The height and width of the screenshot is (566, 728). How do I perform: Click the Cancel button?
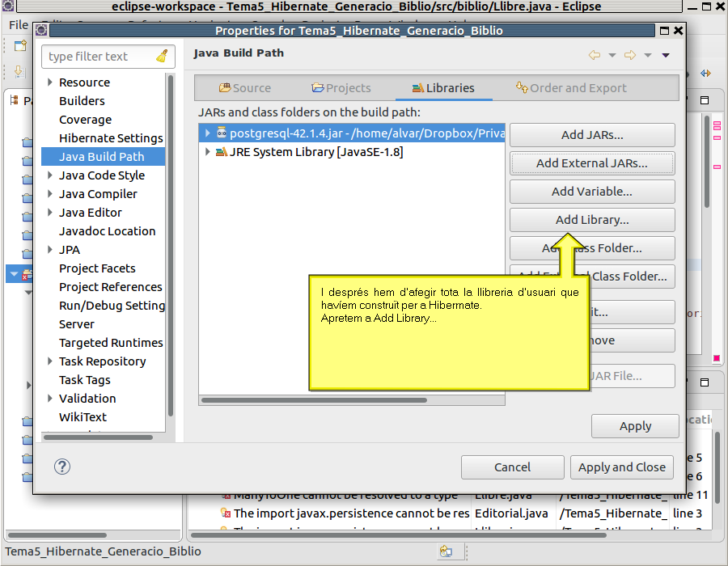coord(512,467)
